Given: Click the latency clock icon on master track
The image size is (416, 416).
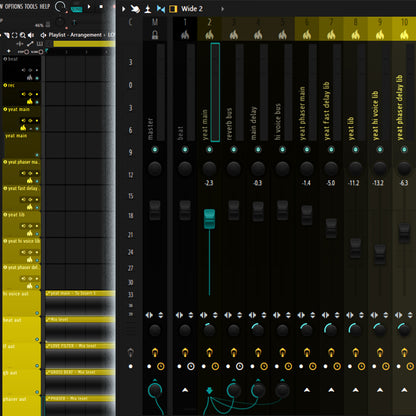Looking at the screenshot, I should (x=161, y=366).
